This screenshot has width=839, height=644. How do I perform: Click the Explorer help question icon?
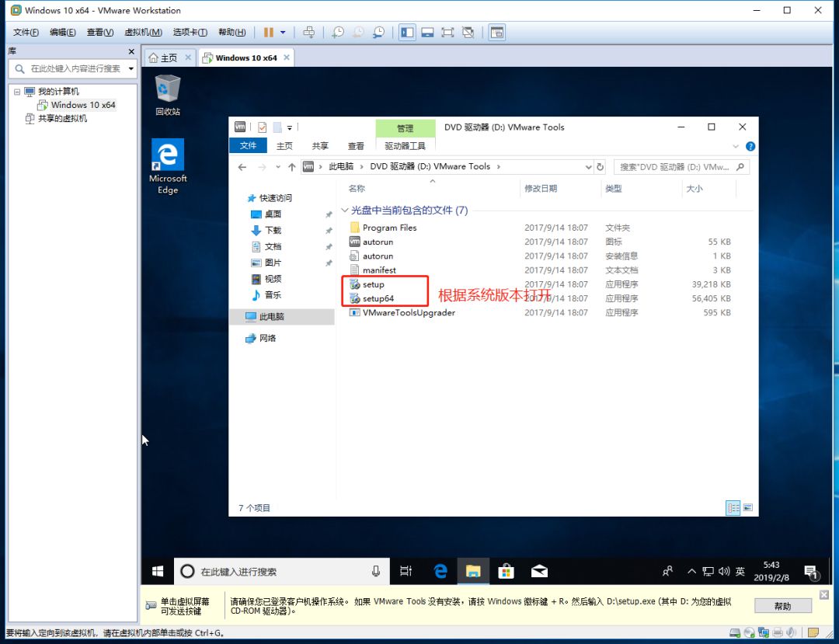pos(750,146)
